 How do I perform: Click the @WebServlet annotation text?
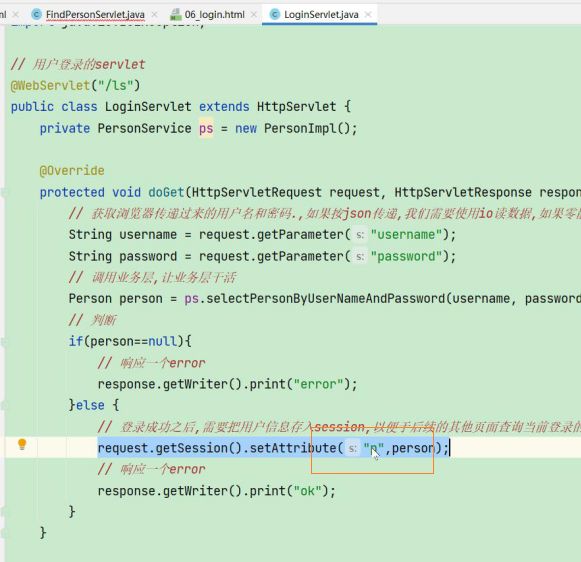[50, 86]
